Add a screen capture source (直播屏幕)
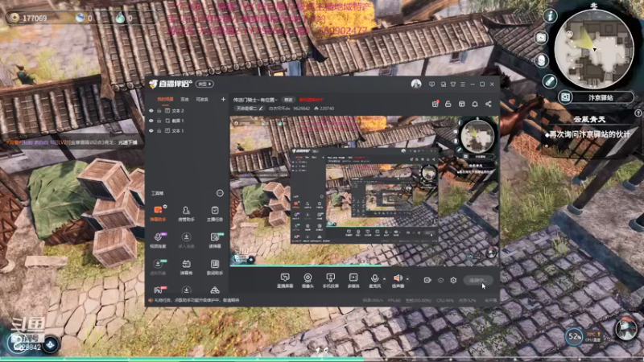644x362 pixels. click(285, 280)
